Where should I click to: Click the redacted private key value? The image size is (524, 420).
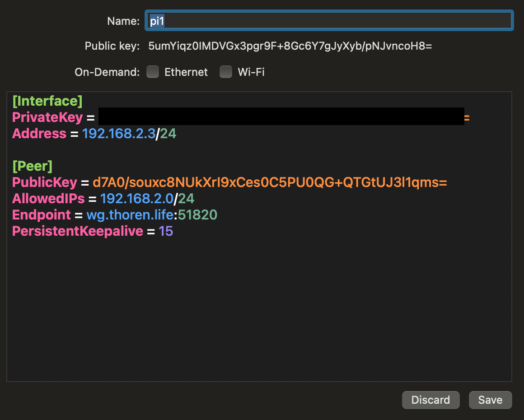pyautogui.click(x=281, y=117)
